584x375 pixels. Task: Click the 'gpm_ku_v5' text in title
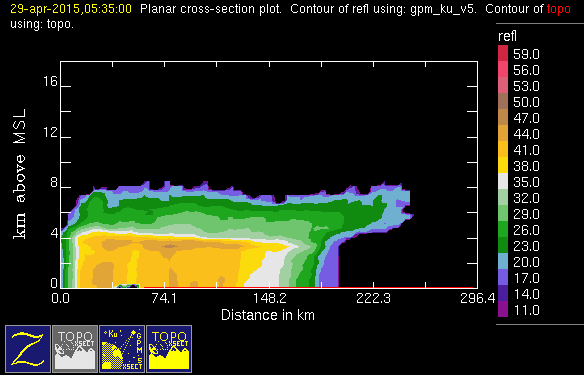tap(443, 9)
